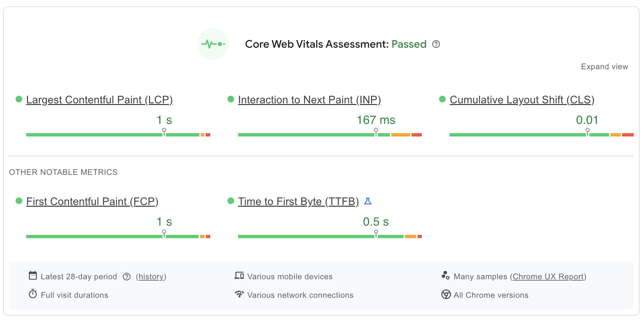The width and height of the screenshot is (644, 320).
Task: View the 28-day period history link
Action: pos(151,277)
